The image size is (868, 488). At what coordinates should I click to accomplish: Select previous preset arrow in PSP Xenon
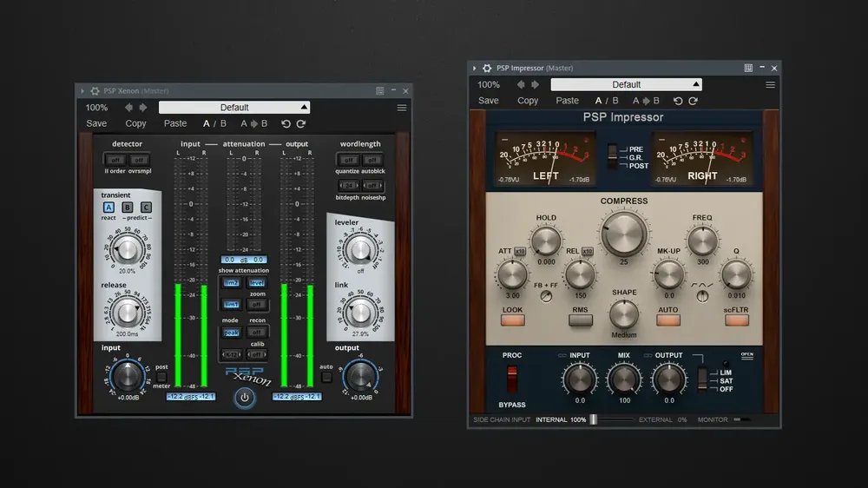tap(128, 108)
